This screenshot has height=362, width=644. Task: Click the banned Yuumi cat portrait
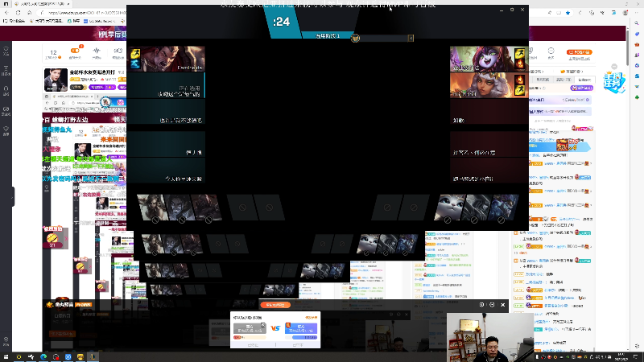point(450,208)
